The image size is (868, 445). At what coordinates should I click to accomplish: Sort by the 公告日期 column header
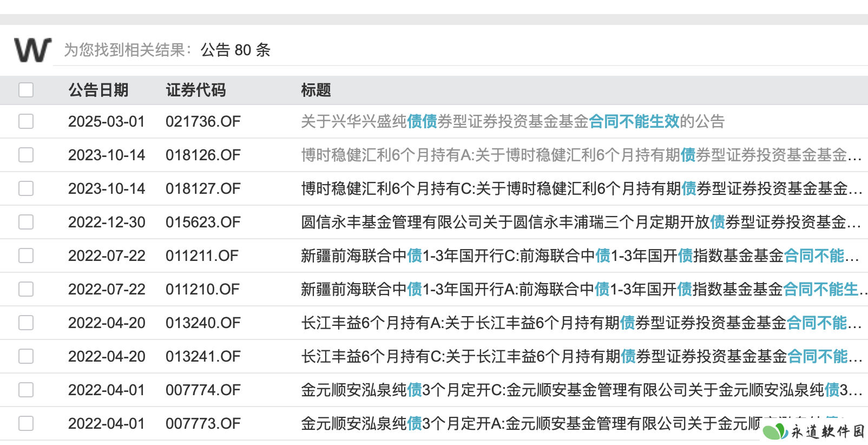coord(98,90)
